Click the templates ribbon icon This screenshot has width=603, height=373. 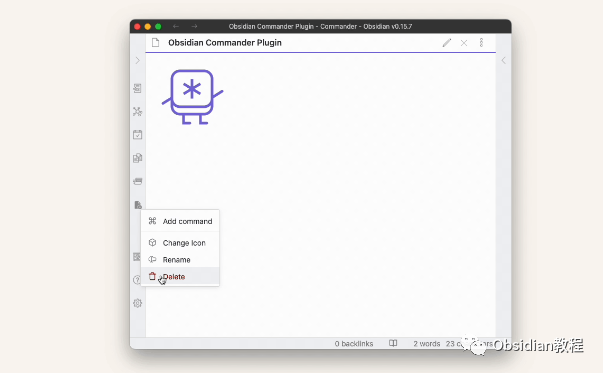pos(137,158)
